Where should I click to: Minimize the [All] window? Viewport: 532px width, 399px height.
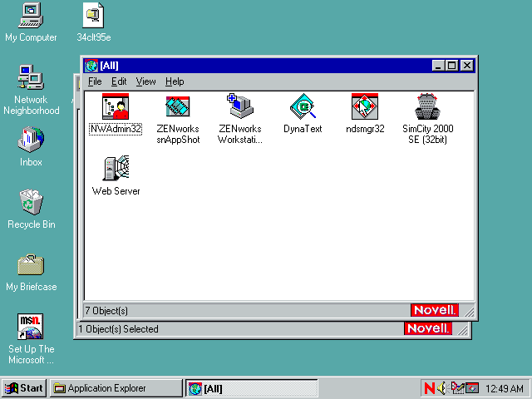[x=438, y=66]
